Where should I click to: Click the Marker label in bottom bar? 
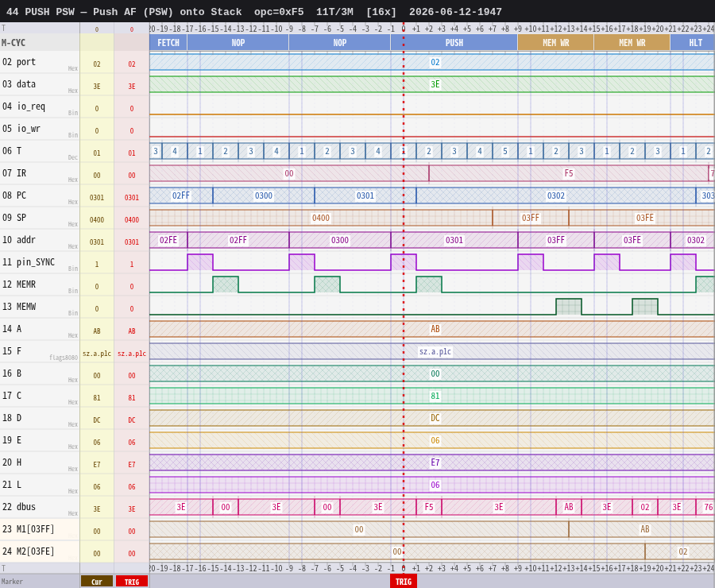pos(12,582)
